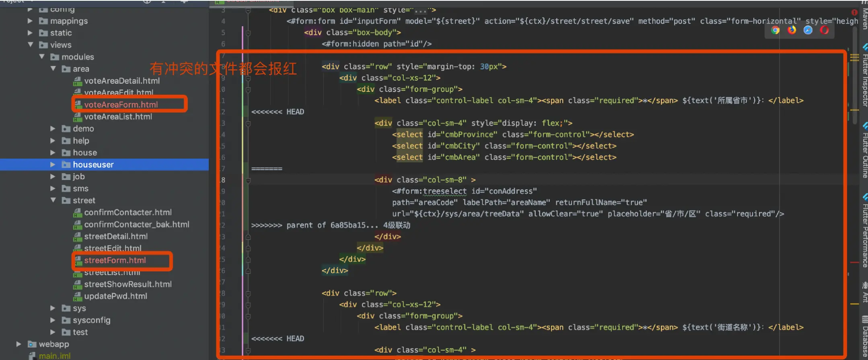
Task: Open streetForm.html conflicted file
Action: [x=115, y=261]
